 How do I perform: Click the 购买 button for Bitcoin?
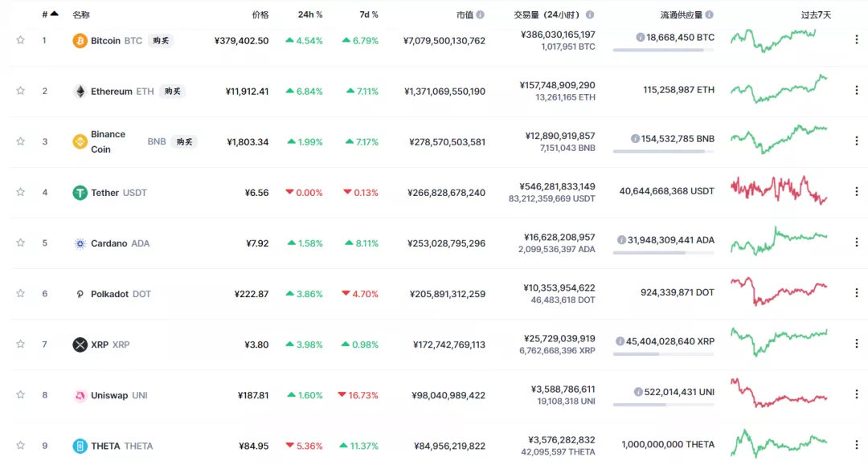pos(161,40)
